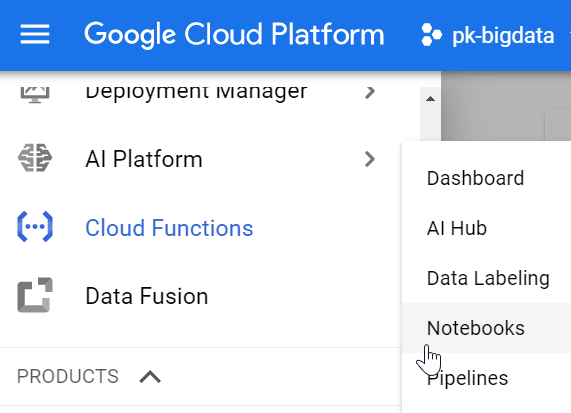Click the AI Platform brain icon
This screenshot has height=413, width=571.
coord(35,158)
